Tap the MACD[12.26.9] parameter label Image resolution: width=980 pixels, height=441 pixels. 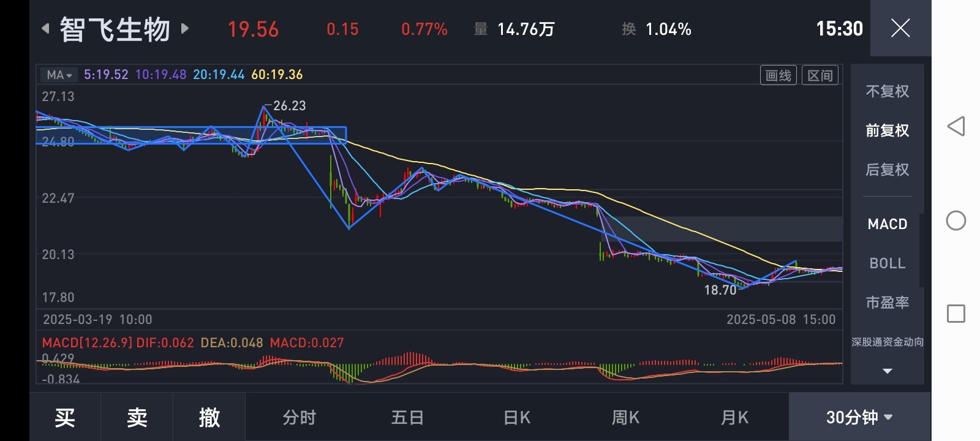pos(87,343)
